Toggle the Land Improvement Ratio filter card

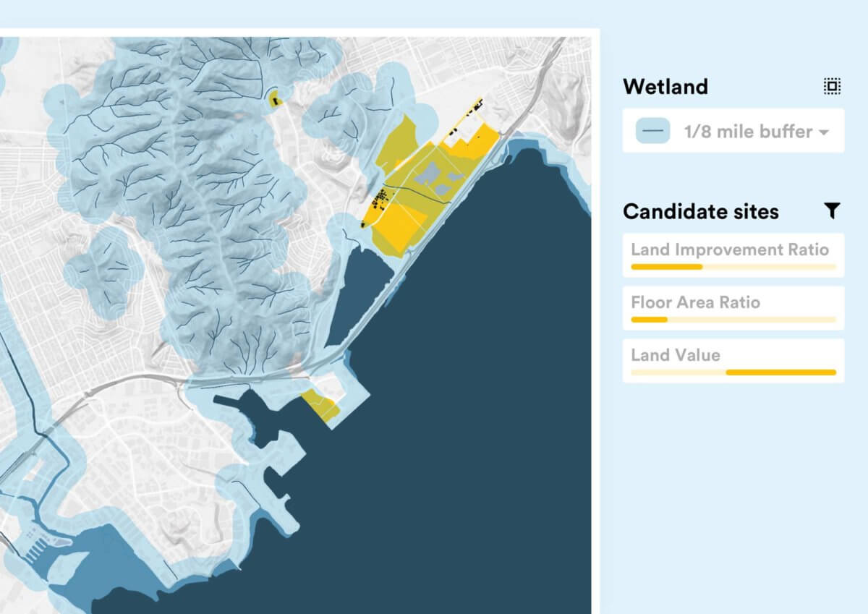click(733, 257)
